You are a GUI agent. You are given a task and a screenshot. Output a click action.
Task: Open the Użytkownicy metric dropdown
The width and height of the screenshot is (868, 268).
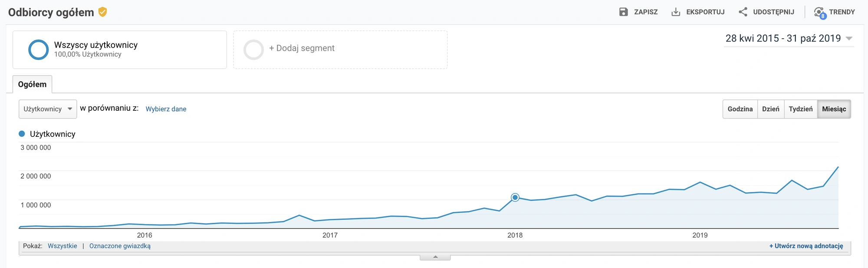[48, 109]
